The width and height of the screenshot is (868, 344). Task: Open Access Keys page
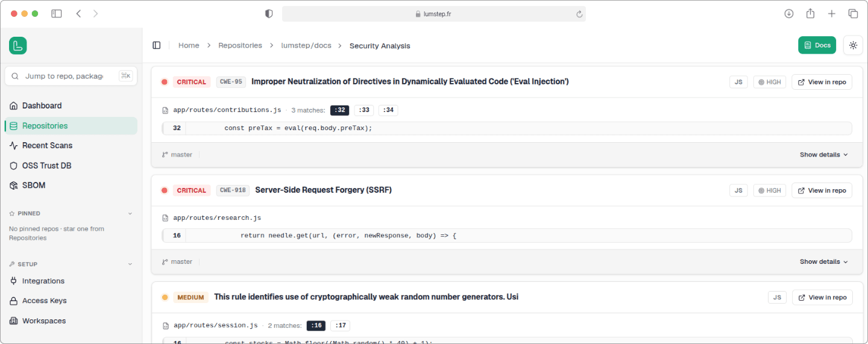[71, 301]
